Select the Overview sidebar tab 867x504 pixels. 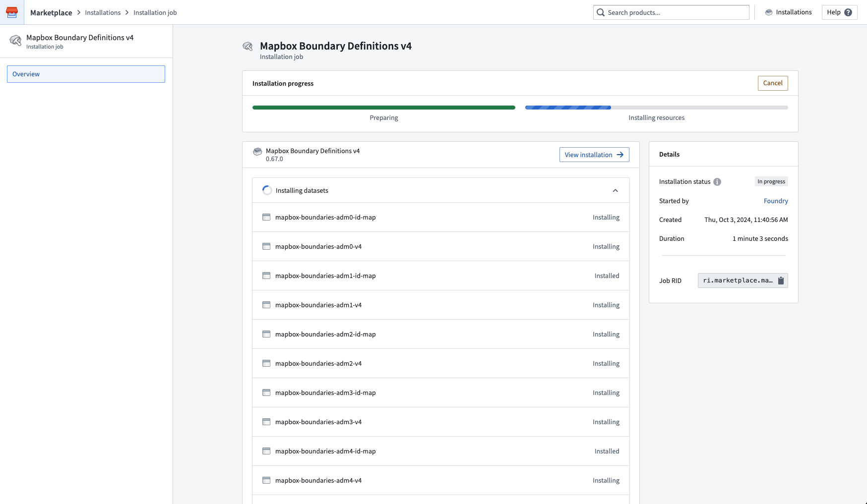click(x=86, y=74)
